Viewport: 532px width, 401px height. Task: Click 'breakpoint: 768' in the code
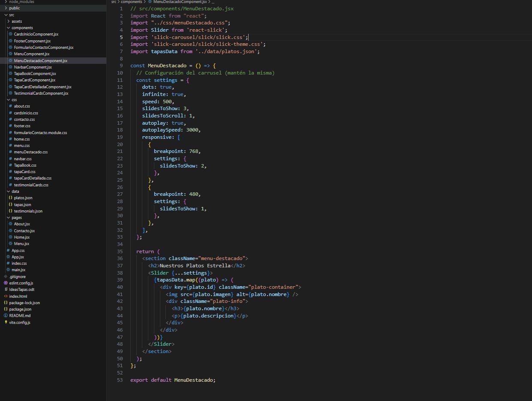[x=176, y=151]
